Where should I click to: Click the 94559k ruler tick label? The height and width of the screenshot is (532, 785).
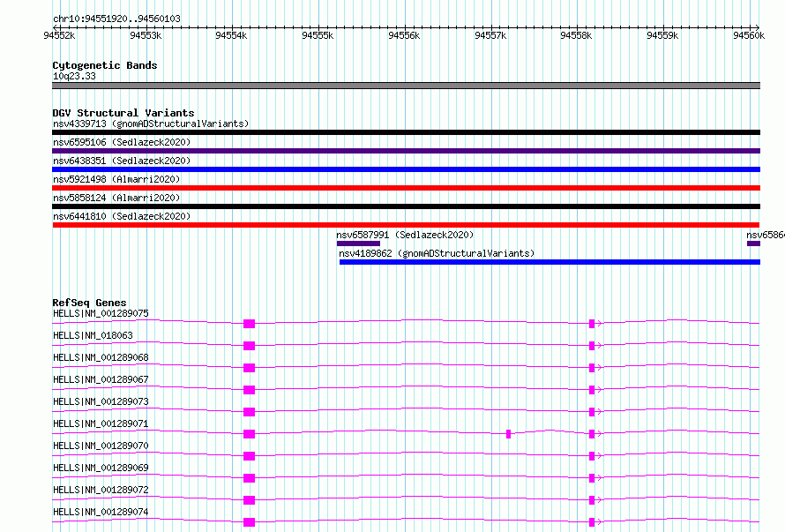pyautogui.click(x=663, y=35)
